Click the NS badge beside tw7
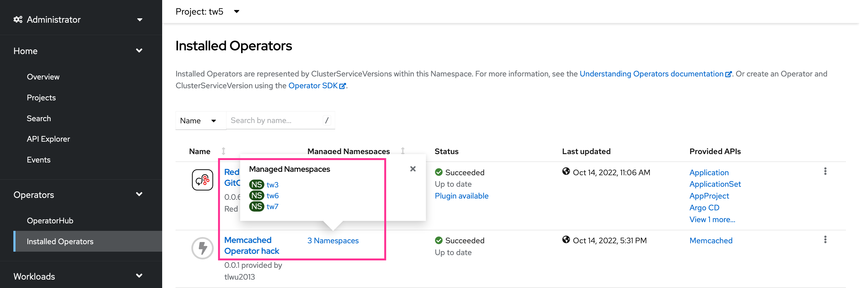The image size is (868, 288). pos(256,207)
